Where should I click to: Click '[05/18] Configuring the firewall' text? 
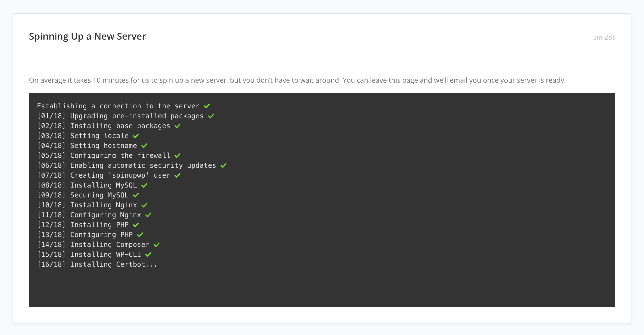(104, 155)
